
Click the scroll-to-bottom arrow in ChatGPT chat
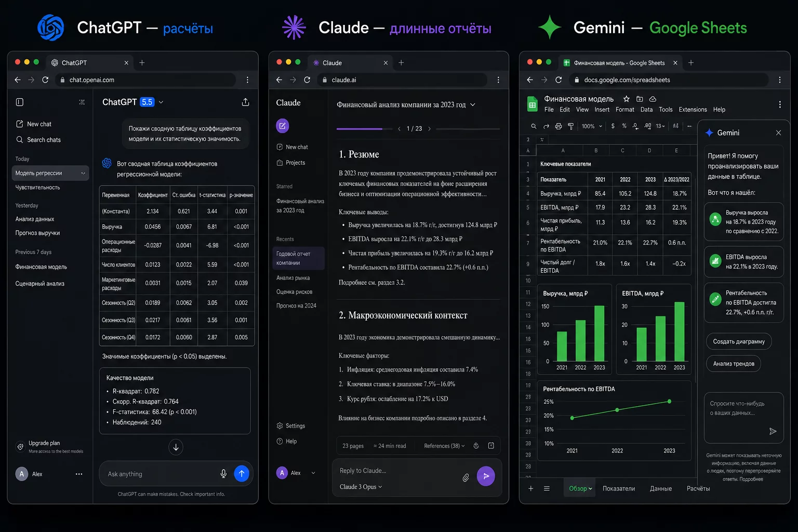tap(176, 447)
